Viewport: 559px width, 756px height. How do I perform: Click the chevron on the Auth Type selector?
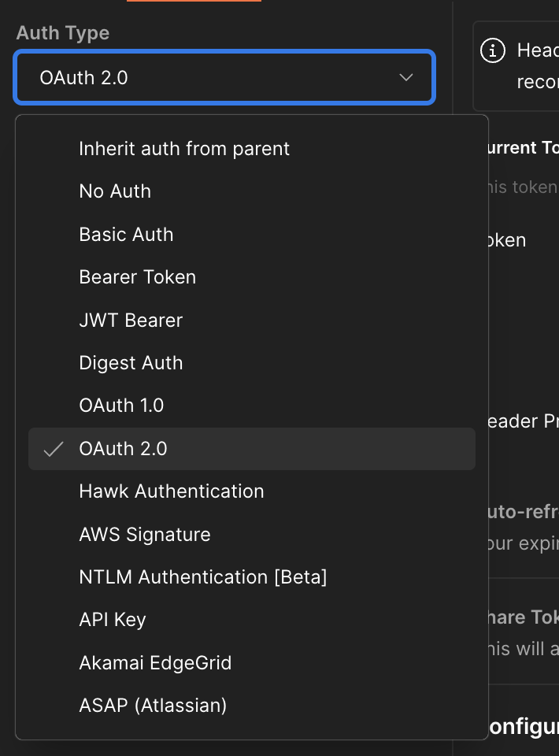coord(406,77)
